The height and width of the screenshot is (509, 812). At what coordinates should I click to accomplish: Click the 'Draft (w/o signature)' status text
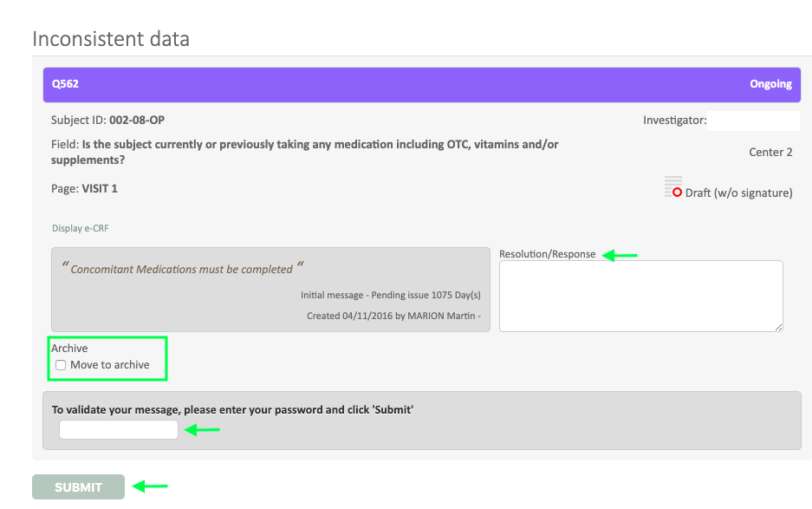point(738,193)
